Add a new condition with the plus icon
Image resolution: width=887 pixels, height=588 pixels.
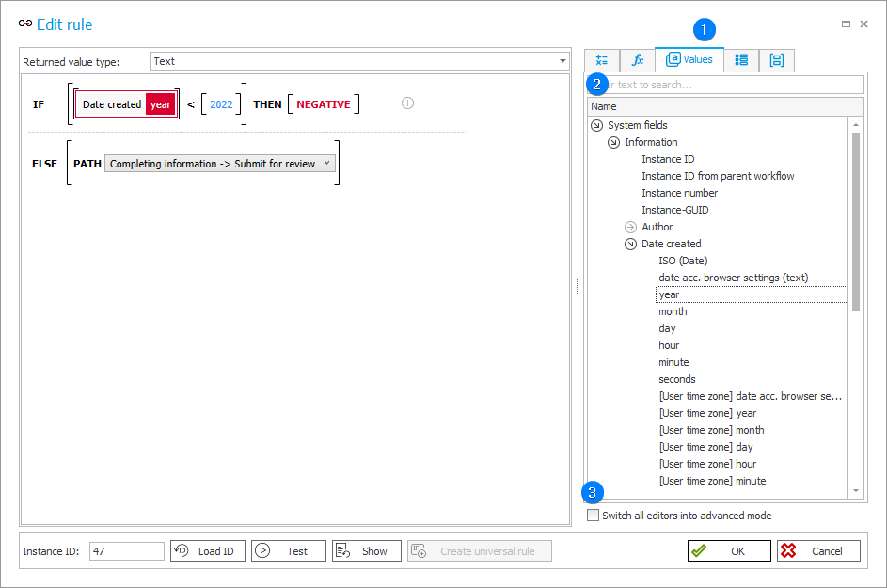click(407, 103)
